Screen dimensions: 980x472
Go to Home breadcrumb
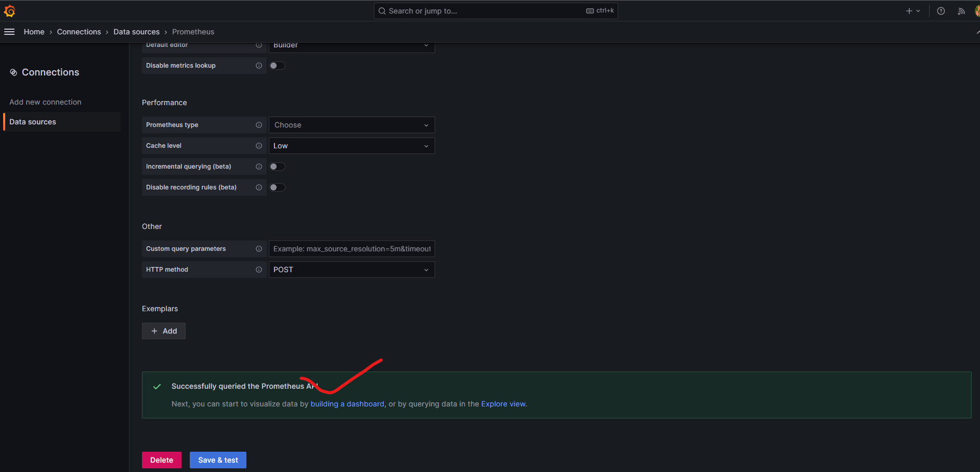click(x=34, y=32)
